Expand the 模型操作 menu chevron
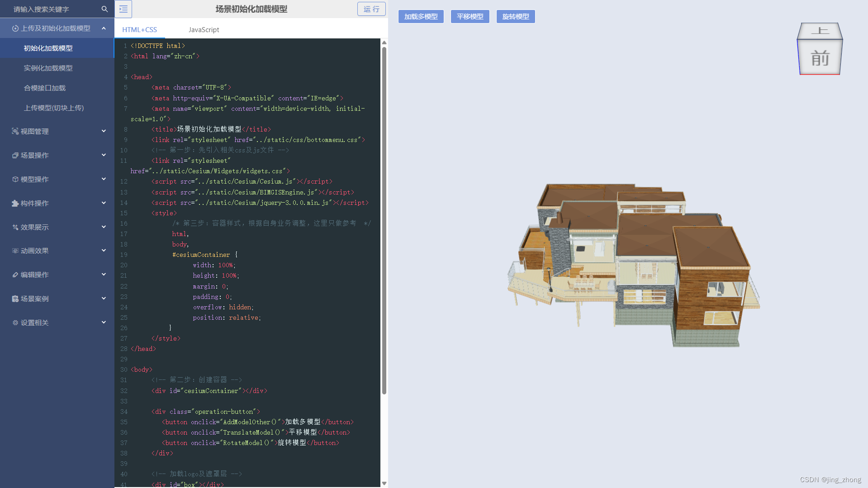This screenshot has width=868, height=488. (x=104, y=179)
